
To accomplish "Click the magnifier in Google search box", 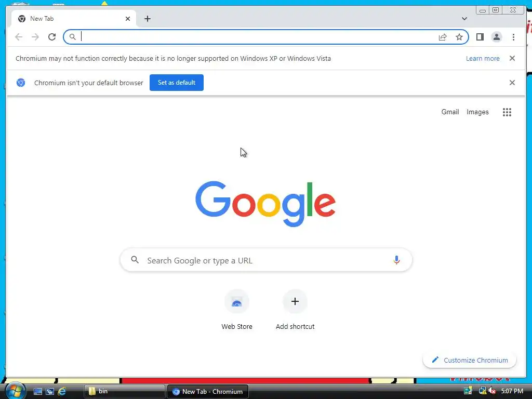I will [x=135, y=260].
